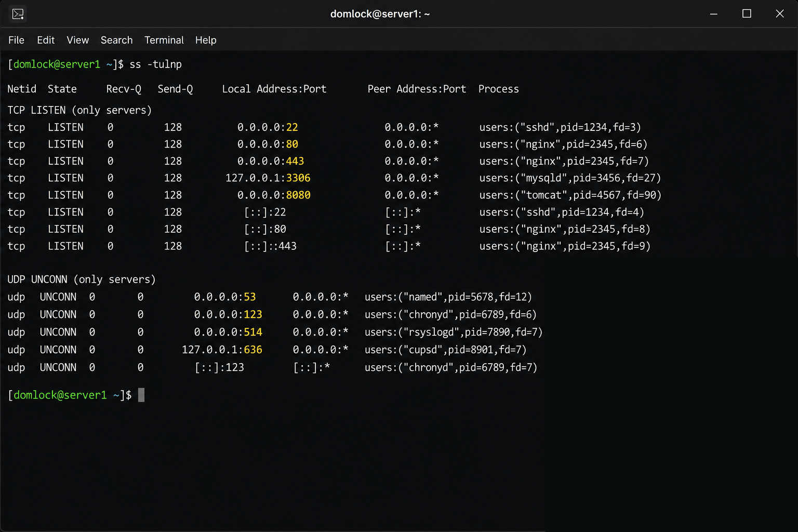The image size is (798, 532).
Task: Click the sshd process entry with fd=3
Action: tap(560, 127)
